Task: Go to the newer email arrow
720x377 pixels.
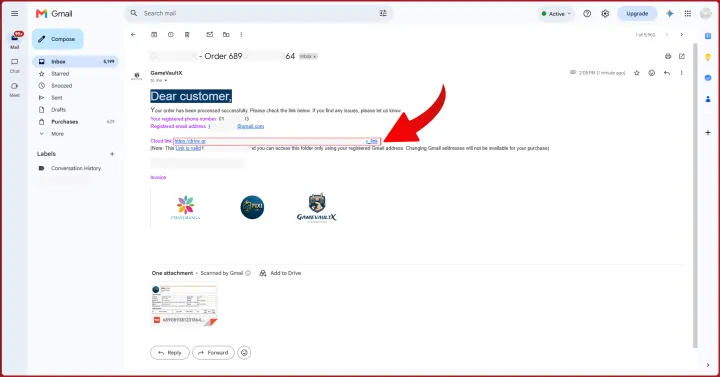Action: pos(667,34)
